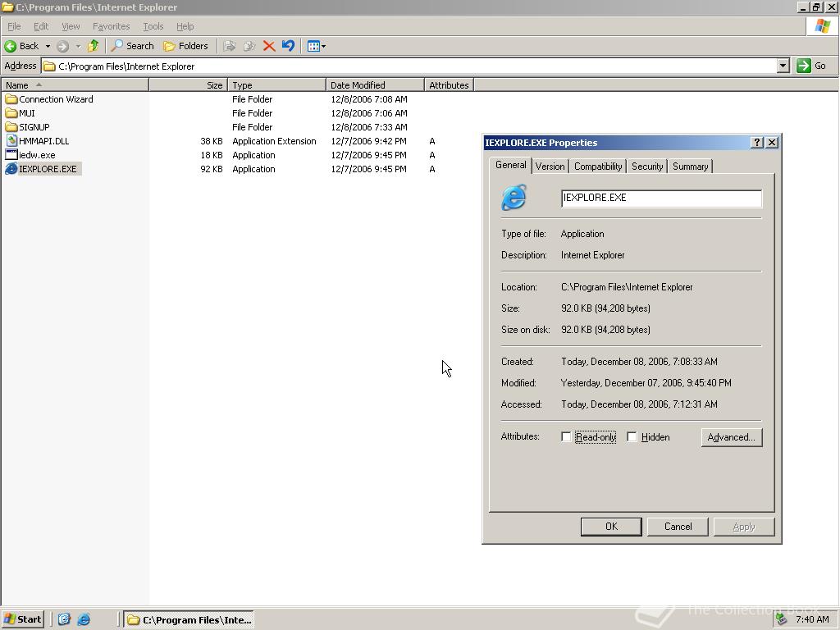
Task: Switch to the Compatibility tab
Action: 597,167
